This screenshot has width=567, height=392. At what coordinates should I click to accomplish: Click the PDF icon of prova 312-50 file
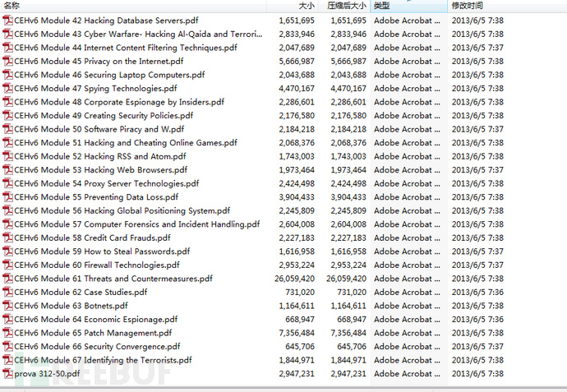[7, 374]
